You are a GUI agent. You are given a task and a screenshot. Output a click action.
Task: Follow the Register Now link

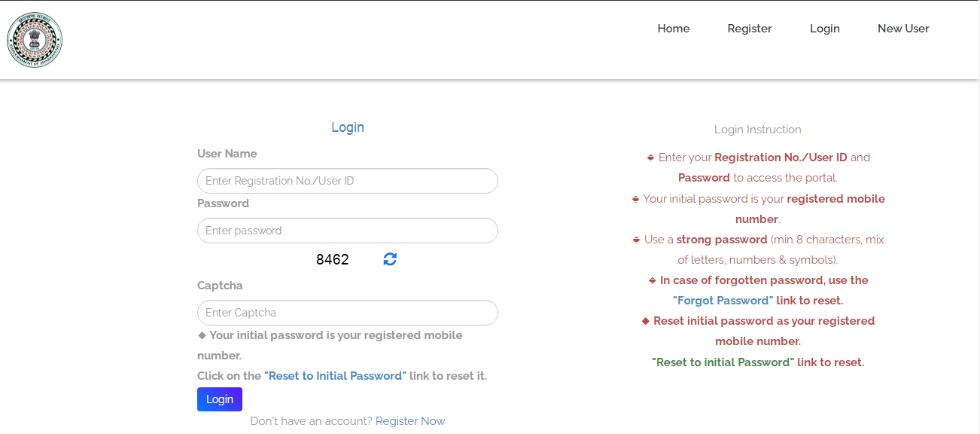tap(410, 421)
